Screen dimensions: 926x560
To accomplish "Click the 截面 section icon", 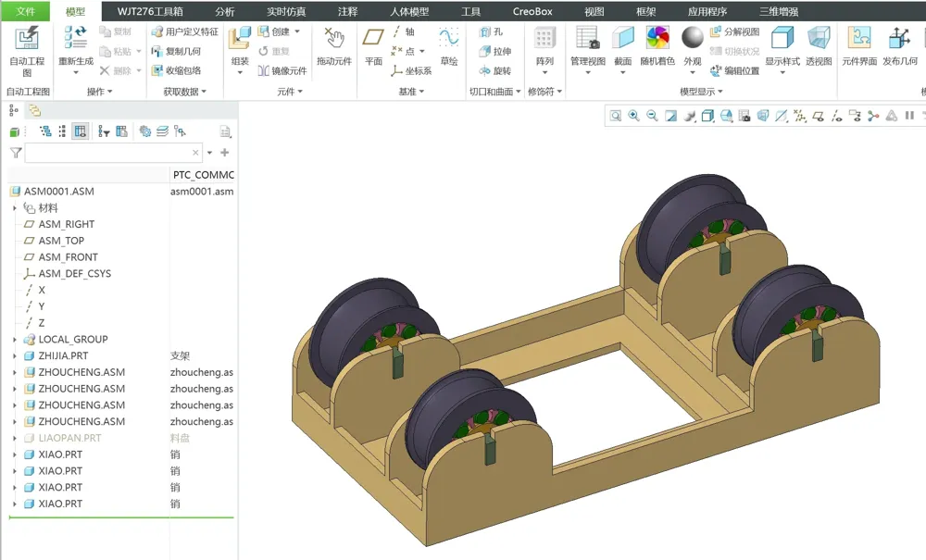I will coord(622,38).
